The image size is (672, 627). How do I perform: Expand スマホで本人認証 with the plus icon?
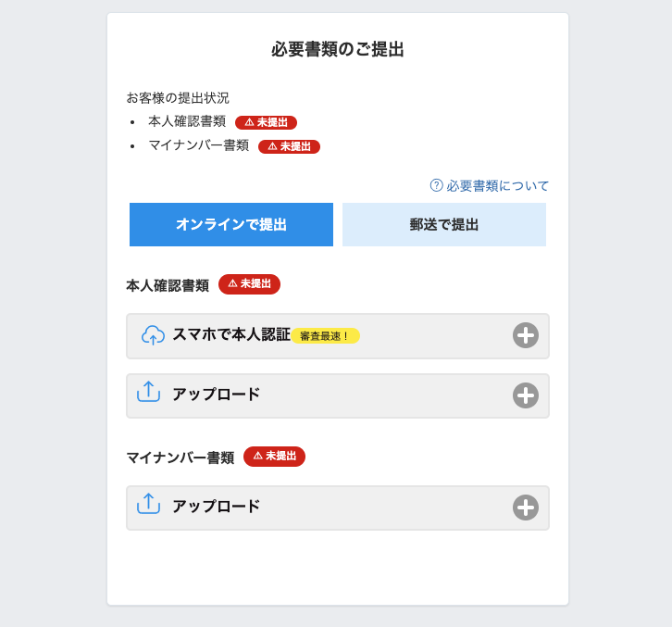click(x=525, y=335)
